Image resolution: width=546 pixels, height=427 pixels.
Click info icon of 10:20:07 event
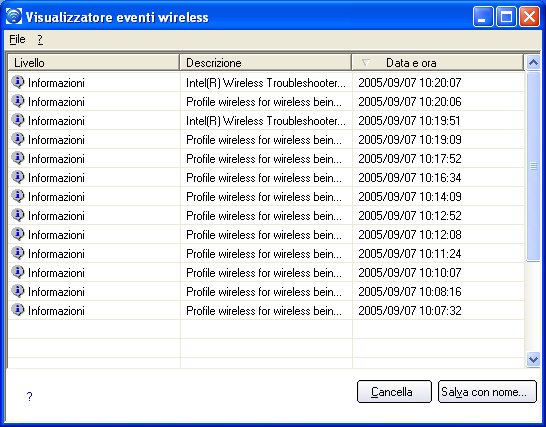point(17,82)
